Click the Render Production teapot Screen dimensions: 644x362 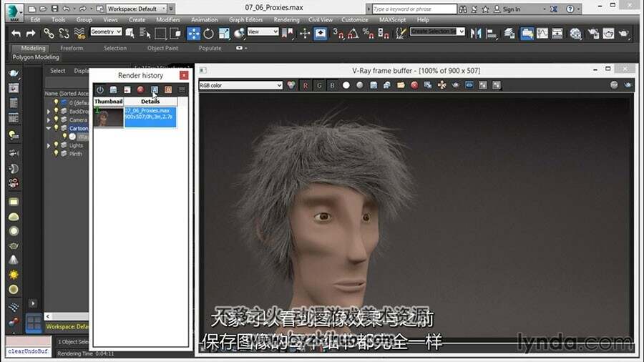pos(624,33)
